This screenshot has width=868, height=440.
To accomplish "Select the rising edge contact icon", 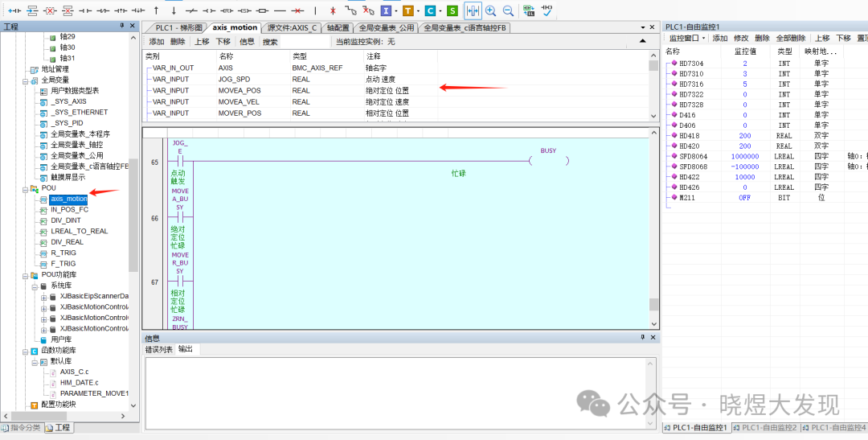I will (120, 10).
